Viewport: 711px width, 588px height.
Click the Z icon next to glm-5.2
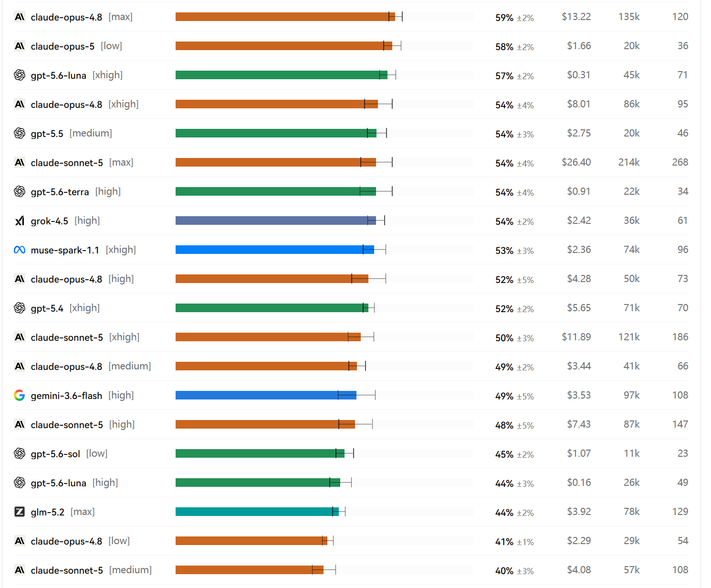20,512
